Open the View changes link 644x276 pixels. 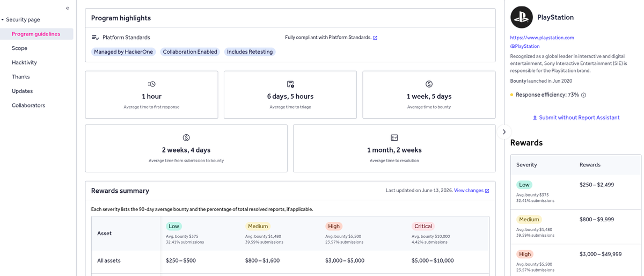coord(469,191)
